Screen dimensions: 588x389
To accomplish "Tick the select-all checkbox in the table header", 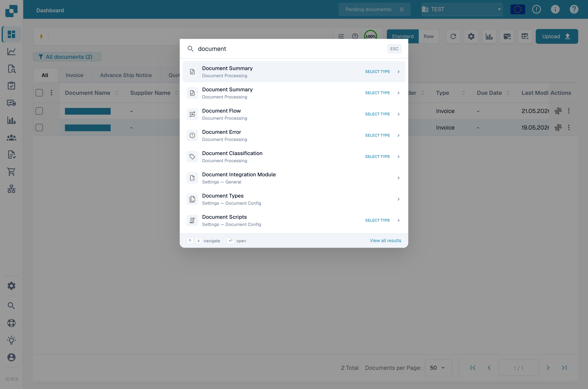I will click(39, 93).
